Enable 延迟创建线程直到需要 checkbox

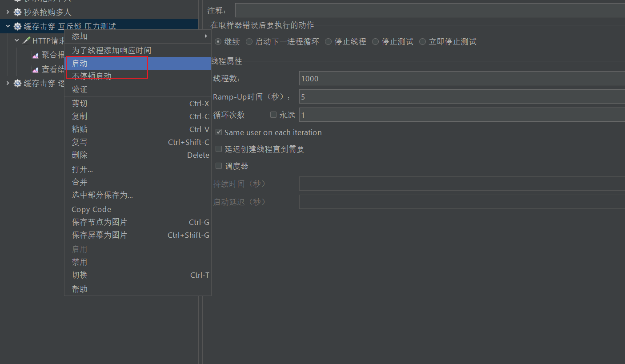[x=219, y=149]
